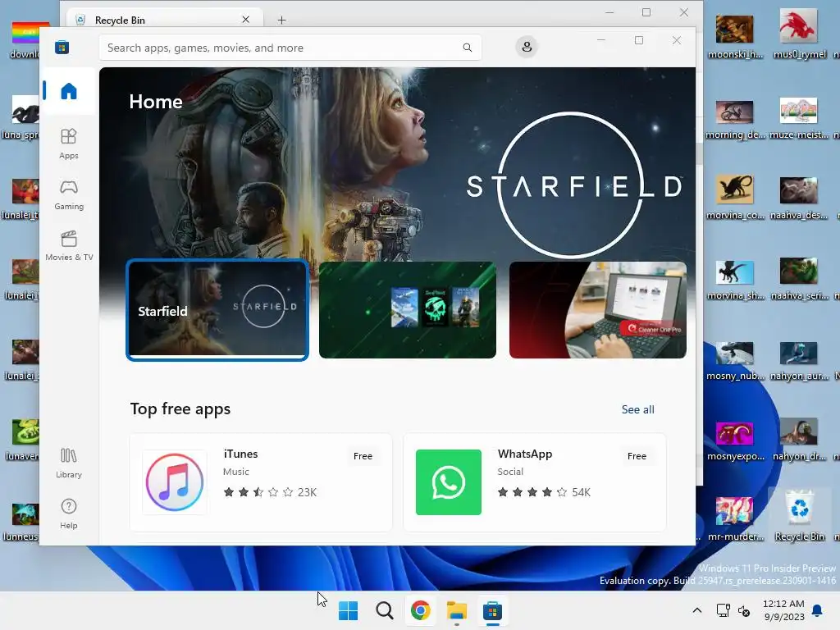Select the luna_spr desktop image file

click(x=21, y=116)
